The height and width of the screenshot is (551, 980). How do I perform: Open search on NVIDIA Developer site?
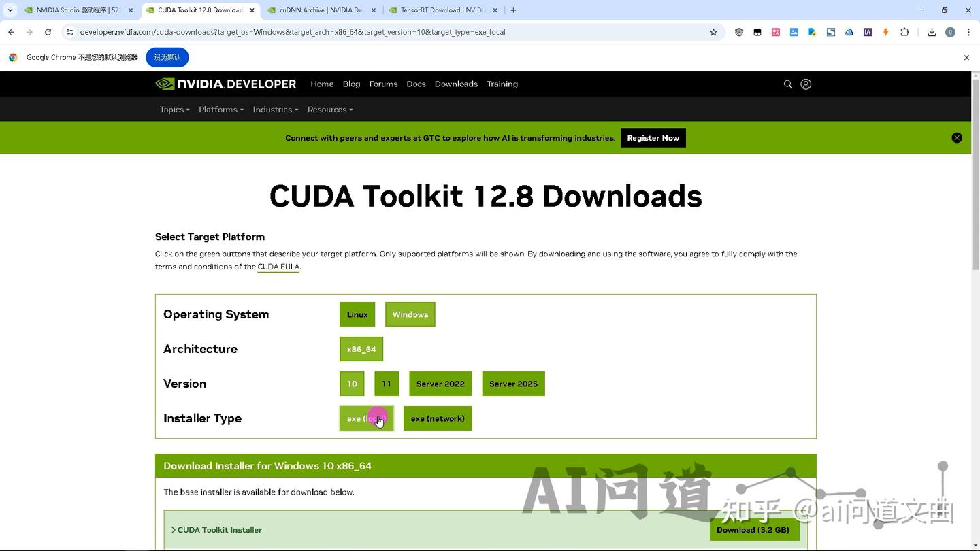(787, 84)
